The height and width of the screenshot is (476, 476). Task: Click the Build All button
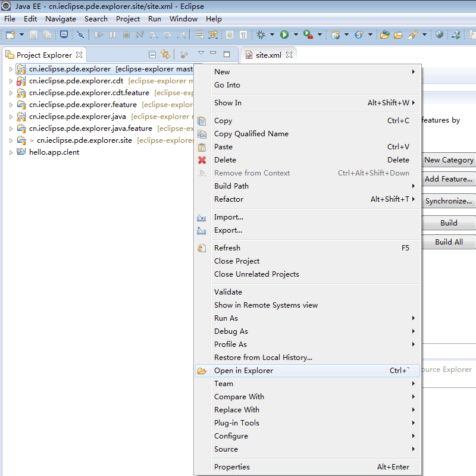449,242
